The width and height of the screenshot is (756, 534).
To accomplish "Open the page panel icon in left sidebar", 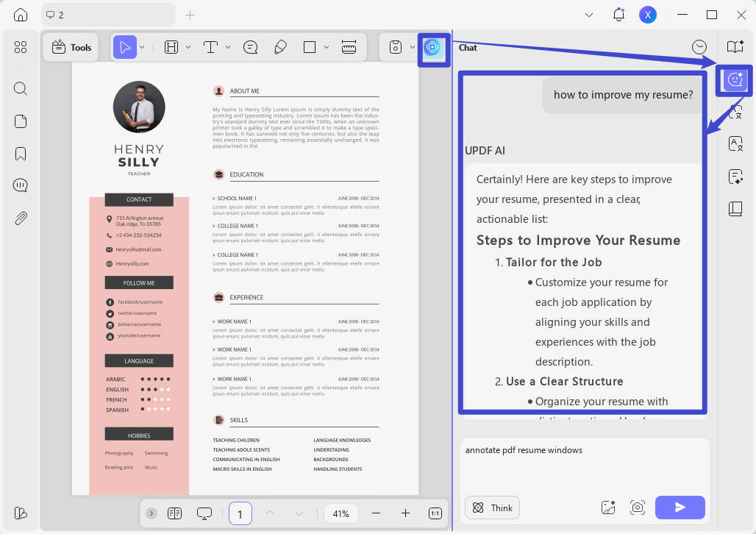I will pyautogui.click(x=21, y=121).
